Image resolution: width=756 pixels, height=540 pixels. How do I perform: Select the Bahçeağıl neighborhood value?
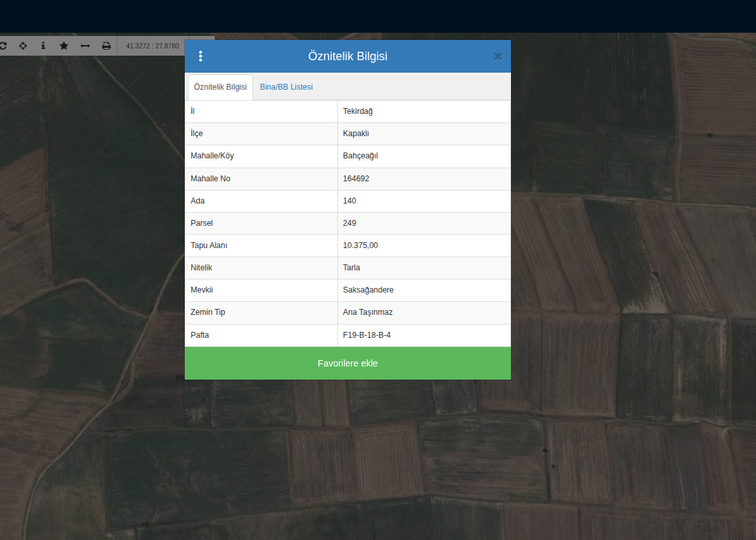[360, 156]
